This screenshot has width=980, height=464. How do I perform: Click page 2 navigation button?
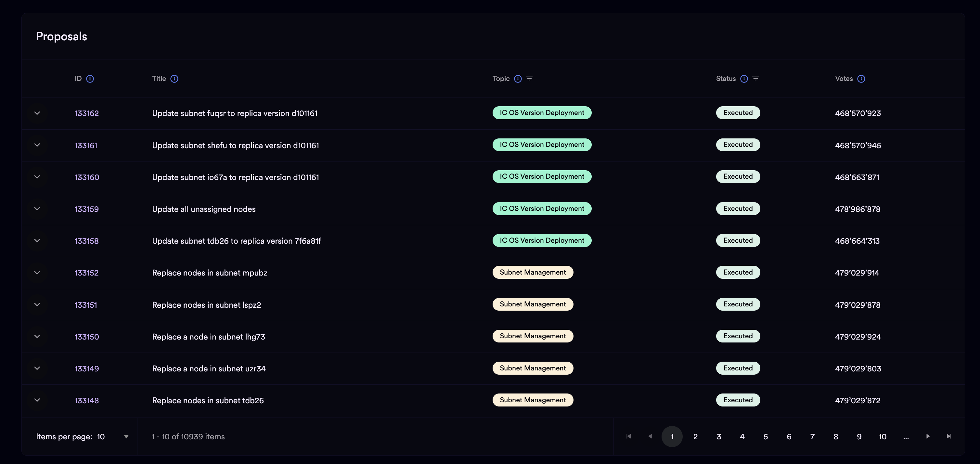tap(696, 436)
